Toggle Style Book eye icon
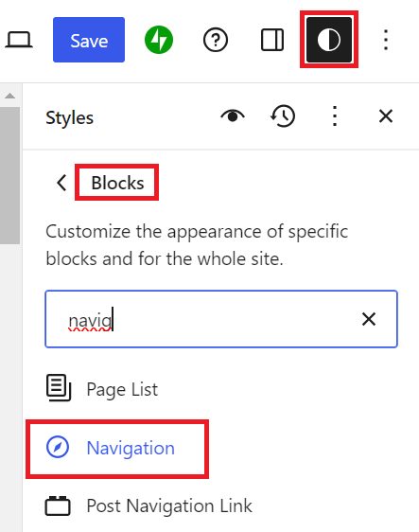Image resolution: width=419 pixels, height=532 pixels. coord(233,116)
